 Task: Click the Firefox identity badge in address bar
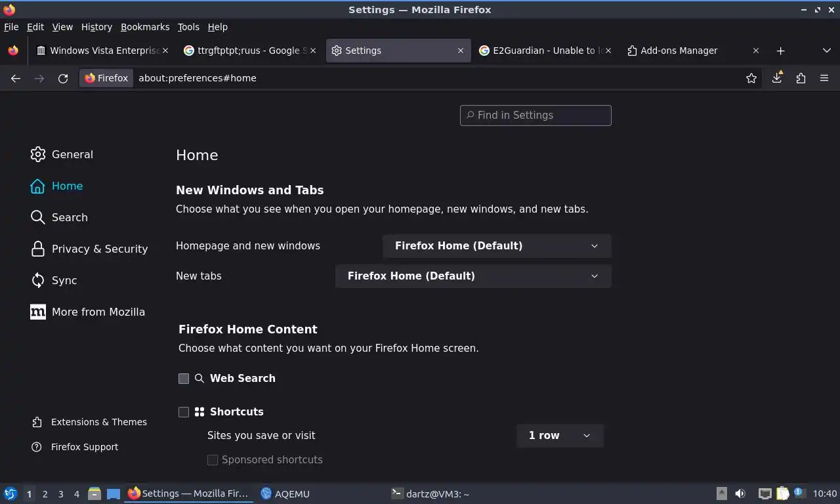(x=106, y=78)
